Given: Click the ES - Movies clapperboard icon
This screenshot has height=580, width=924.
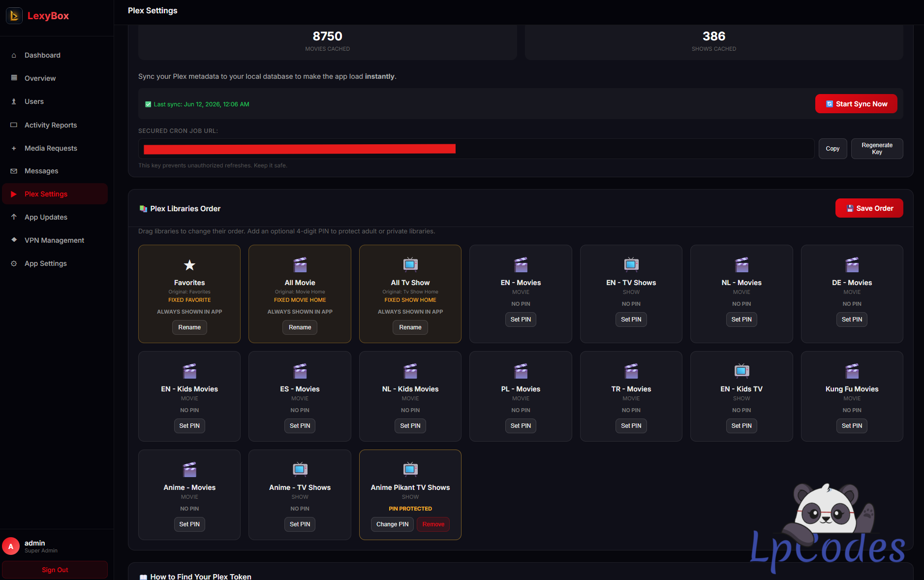Looking at the screenshot, I should [x=300, y=371].
